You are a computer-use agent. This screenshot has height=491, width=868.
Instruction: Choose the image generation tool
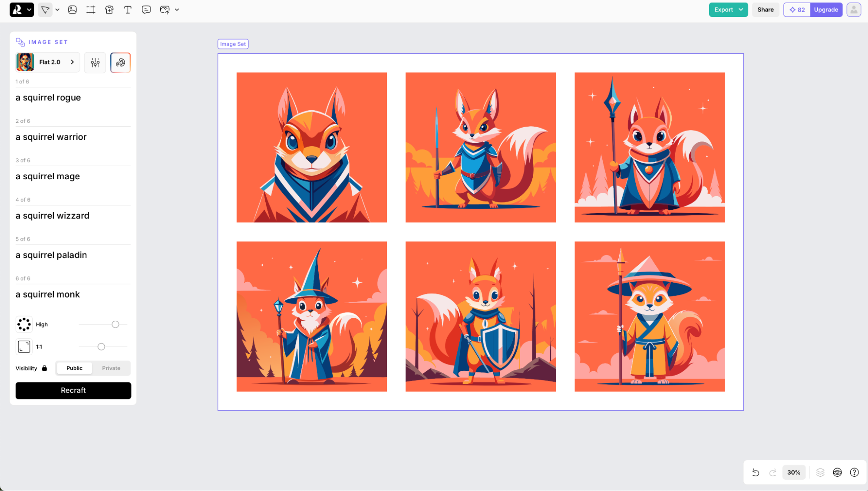[x=73, y=10]
